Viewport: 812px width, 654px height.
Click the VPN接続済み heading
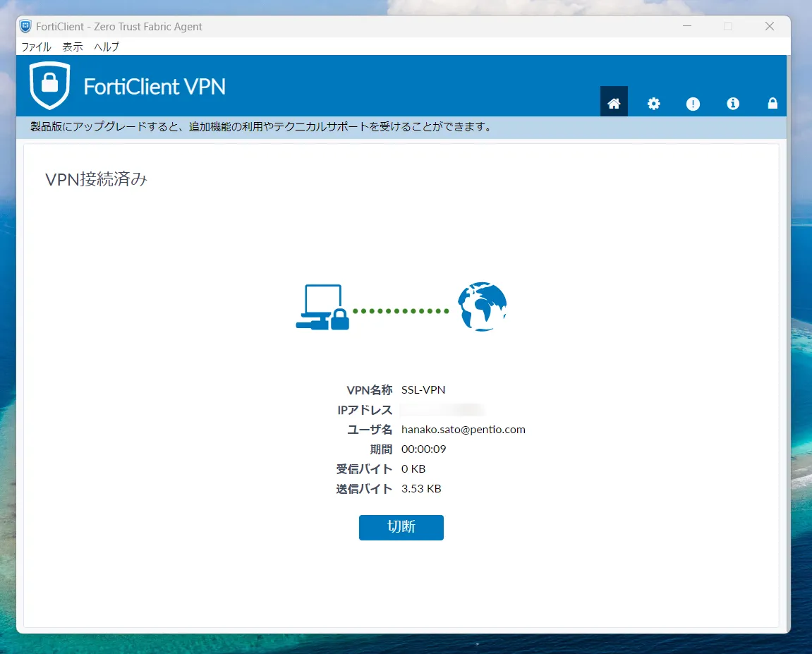point(97,178)
